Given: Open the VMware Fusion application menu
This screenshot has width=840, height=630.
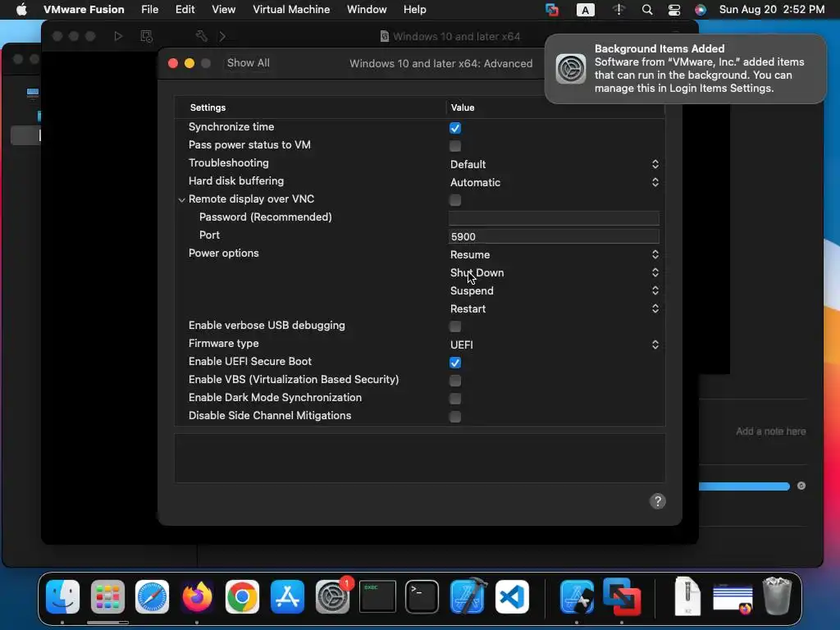Looking at the screenshot, I should [84, 10].
